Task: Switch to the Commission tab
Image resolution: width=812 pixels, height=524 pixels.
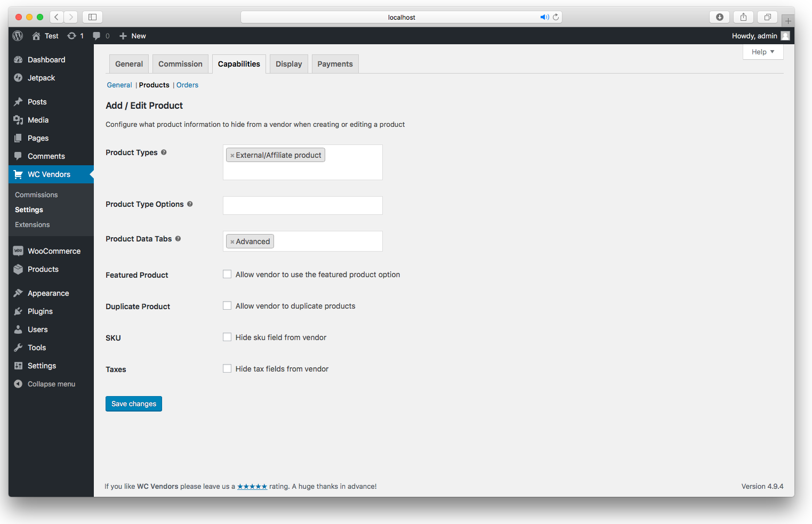Action: click(180, 64)
